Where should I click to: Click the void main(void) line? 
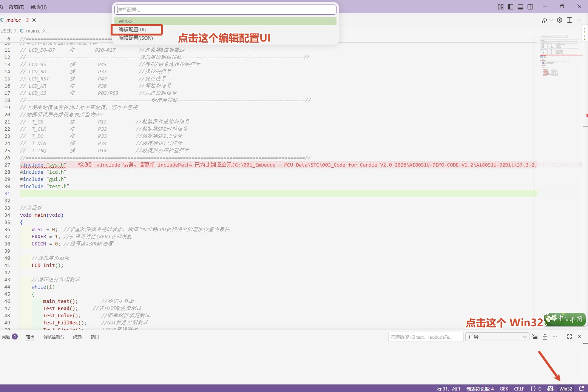42,215
